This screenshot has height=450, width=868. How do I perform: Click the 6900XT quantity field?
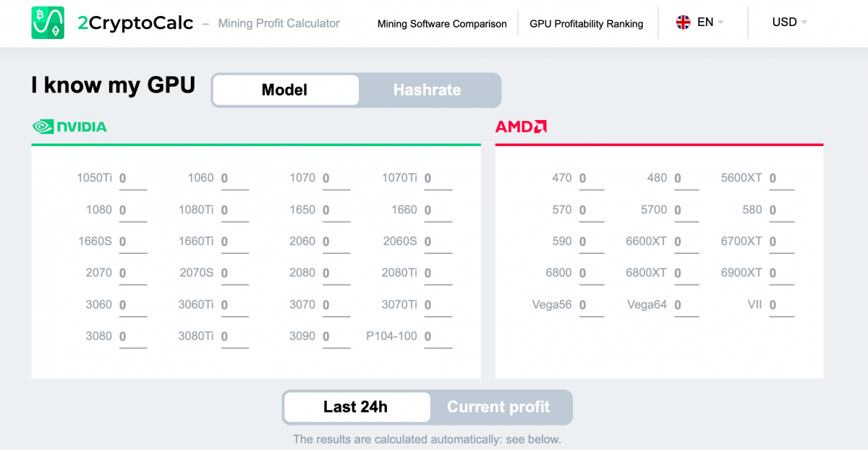(x=781, y=273)
